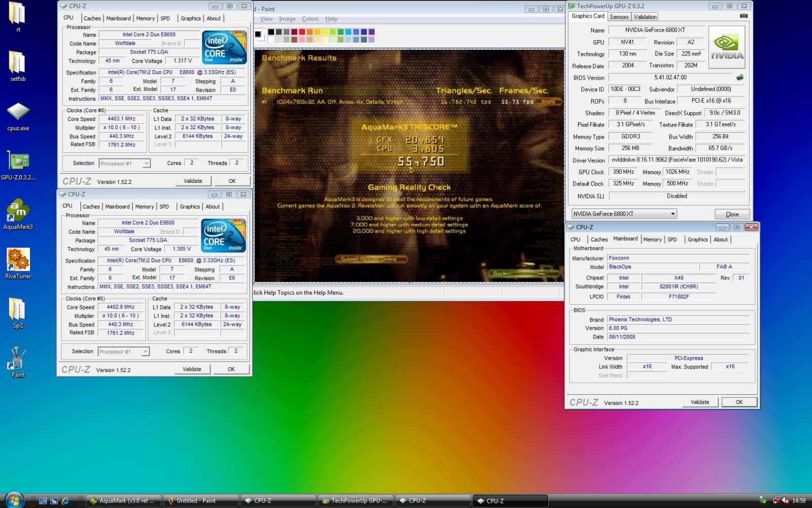Pick the dark green swatch in Paint's palette
Image resolution: width=812 pixels, height=508 pixels.
pyautogui.click(x=341, y=32)
